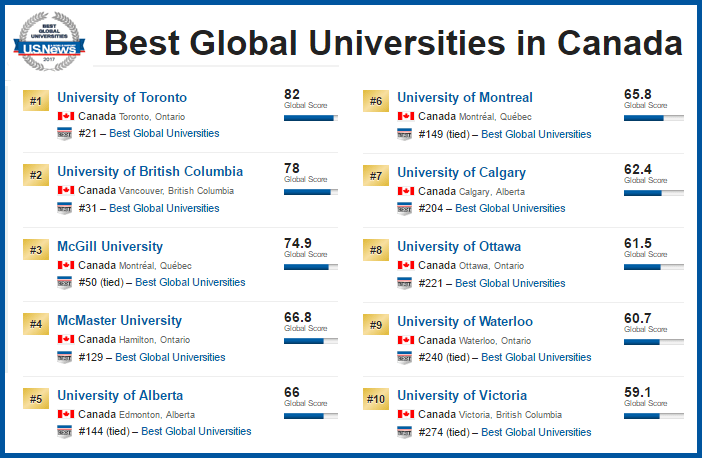
Task: Open the University of Waterloo link
Action: click(x=465, y=321)
